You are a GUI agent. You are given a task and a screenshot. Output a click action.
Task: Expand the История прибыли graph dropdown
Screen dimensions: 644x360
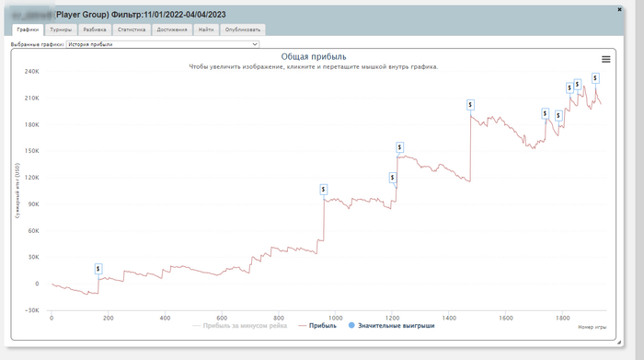point(163,44)
